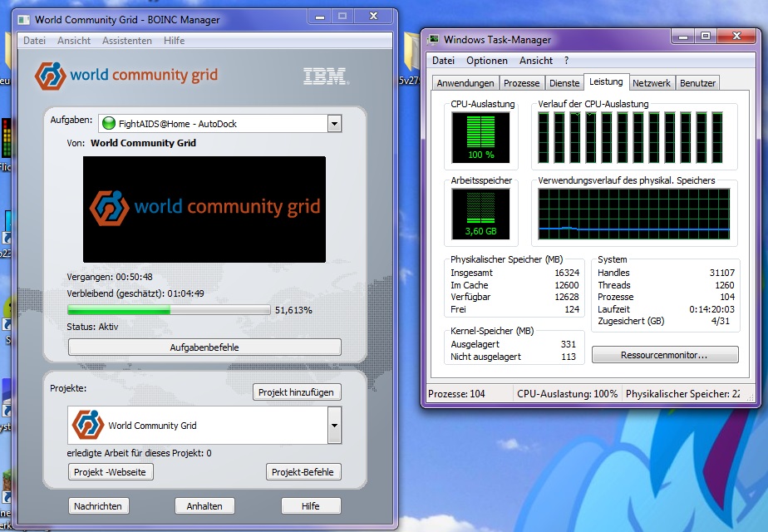Click the IBM logo in BOINC Manager

326,76
